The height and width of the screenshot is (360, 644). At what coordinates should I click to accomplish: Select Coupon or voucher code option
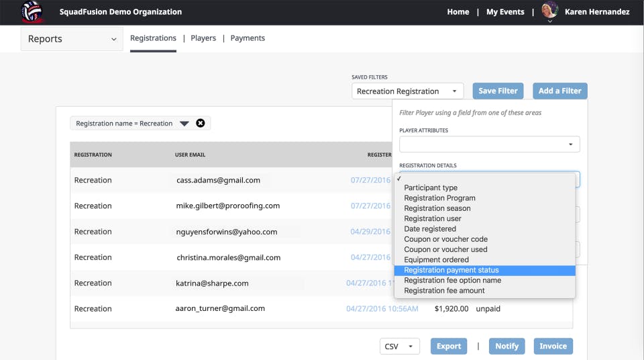tap(445, 239)
